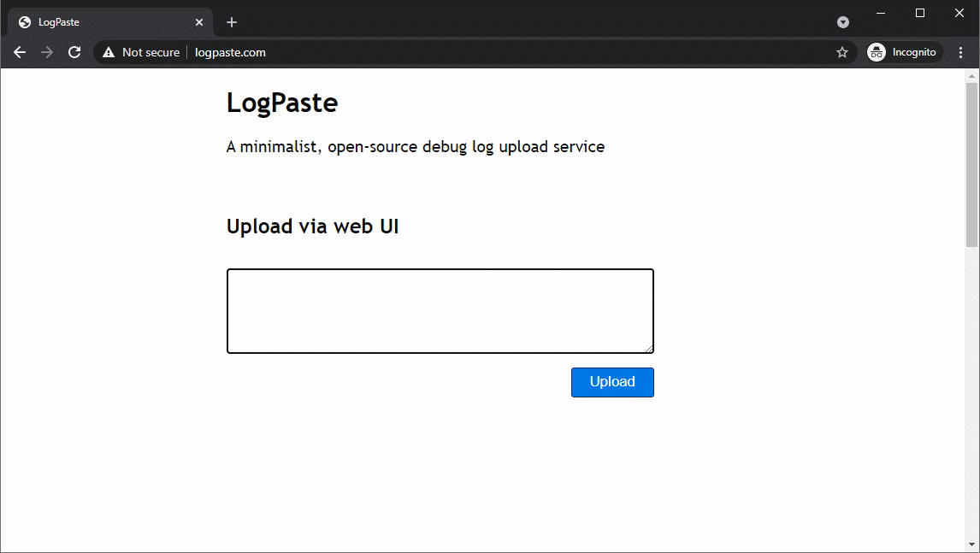The width and height of the screenshot is (980, 553).
Task: Close the LogPaste tab
Action: click(198, 22)
